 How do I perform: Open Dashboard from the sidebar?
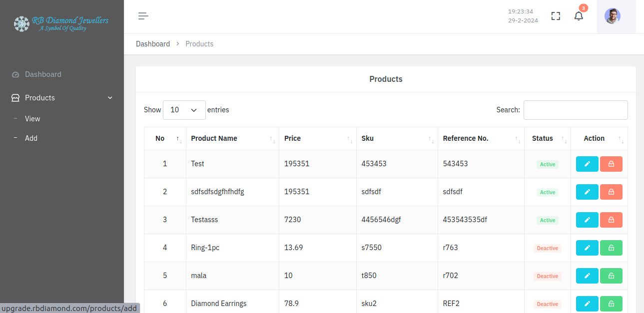(43, 74)
